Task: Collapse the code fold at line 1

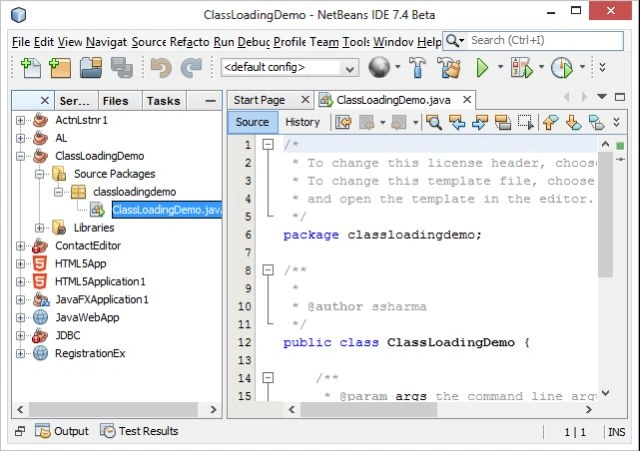Action: [268, 144]
